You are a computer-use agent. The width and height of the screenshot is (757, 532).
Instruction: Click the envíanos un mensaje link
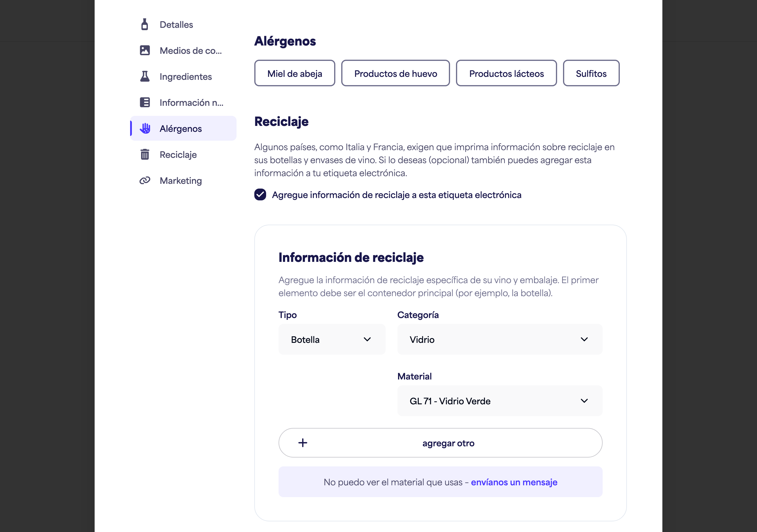514,482
